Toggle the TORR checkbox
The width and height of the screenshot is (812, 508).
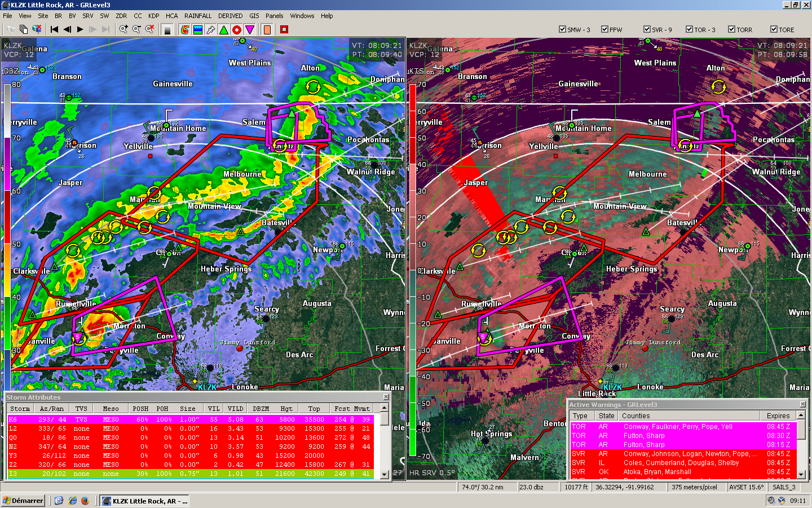(731, 29)
